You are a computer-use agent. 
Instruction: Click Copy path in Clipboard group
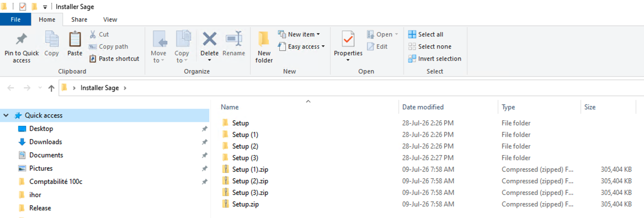[108, 46]
